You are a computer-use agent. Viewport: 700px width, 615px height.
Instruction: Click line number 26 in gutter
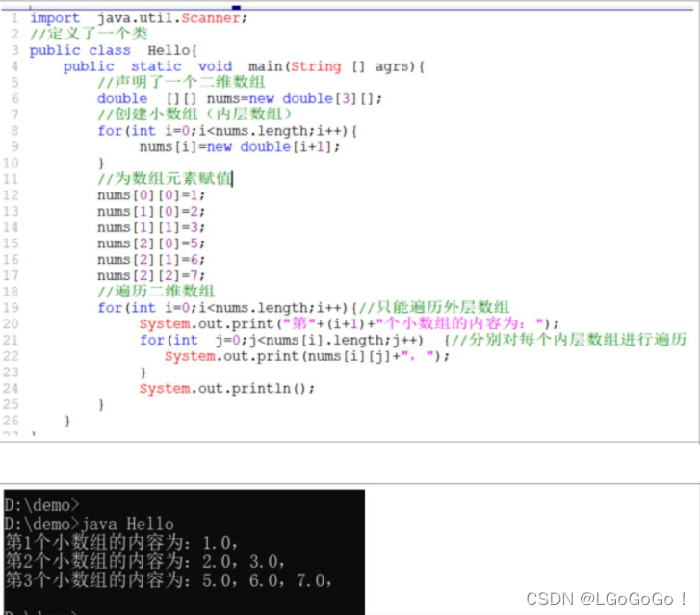[11, 421]
